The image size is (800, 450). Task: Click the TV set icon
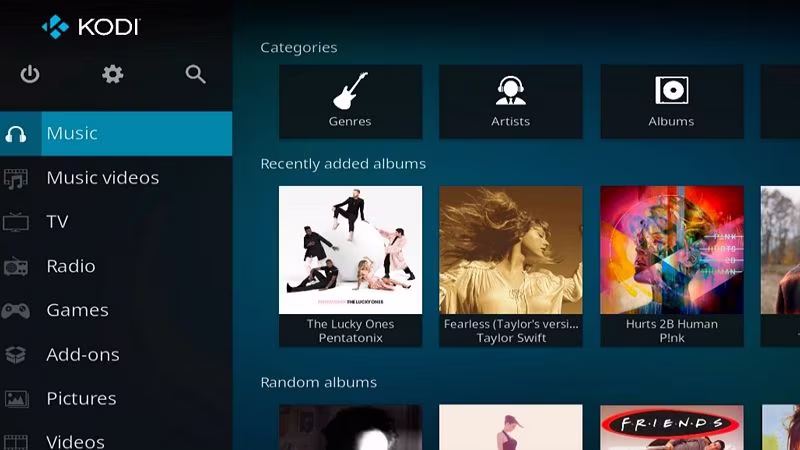[x=16, y=222]
